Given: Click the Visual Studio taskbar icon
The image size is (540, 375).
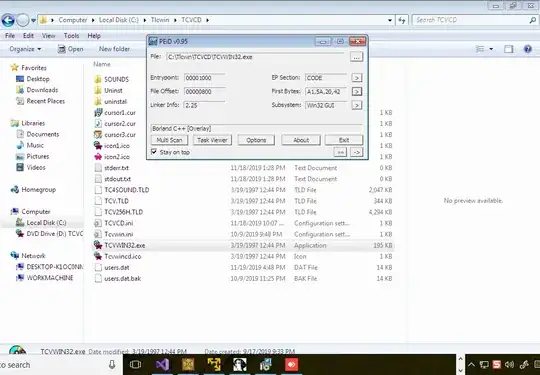Looking at the screenshot, I should (162, 365).
